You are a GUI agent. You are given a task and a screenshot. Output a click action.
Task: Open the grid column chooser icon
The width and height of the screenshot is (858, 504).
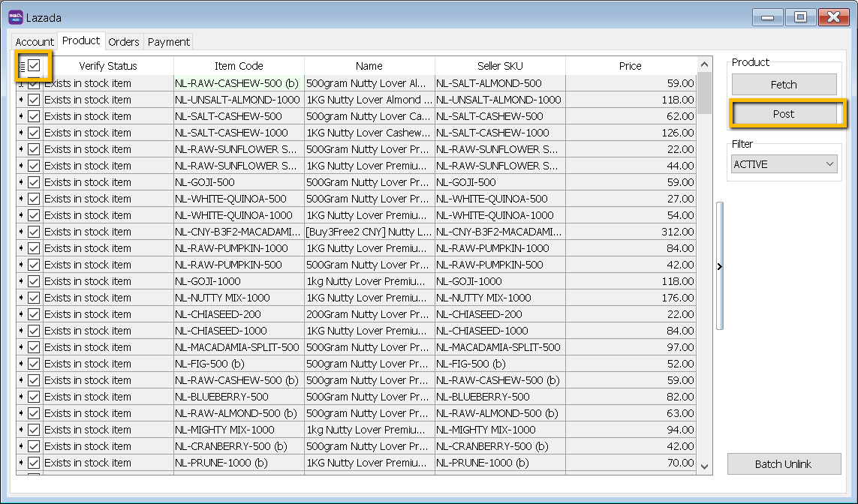click(22, 66)
